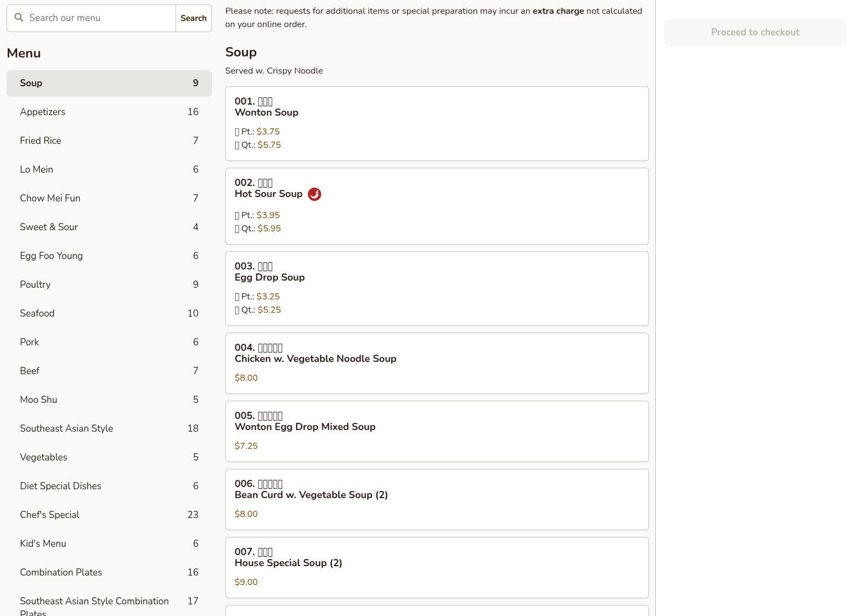Click the 'Served w. Crispy Noodle' subtitle
The width and height of the screenshot is (855, 616).
coord(274,71)
